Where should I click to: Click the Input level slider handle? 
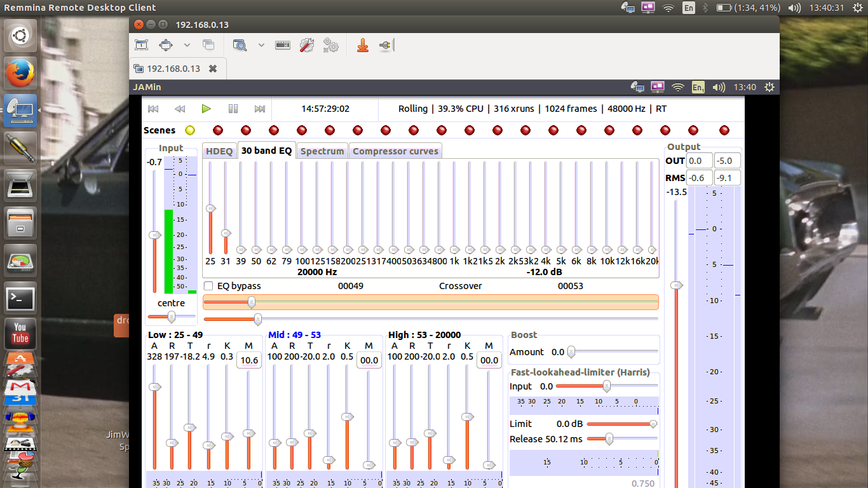154,235
